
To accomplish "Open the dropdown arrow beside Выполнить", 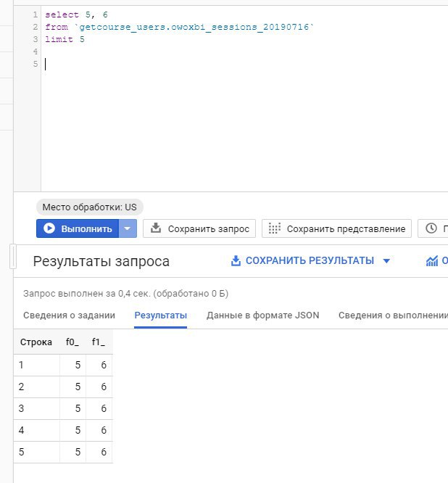I will coord(128,228).
